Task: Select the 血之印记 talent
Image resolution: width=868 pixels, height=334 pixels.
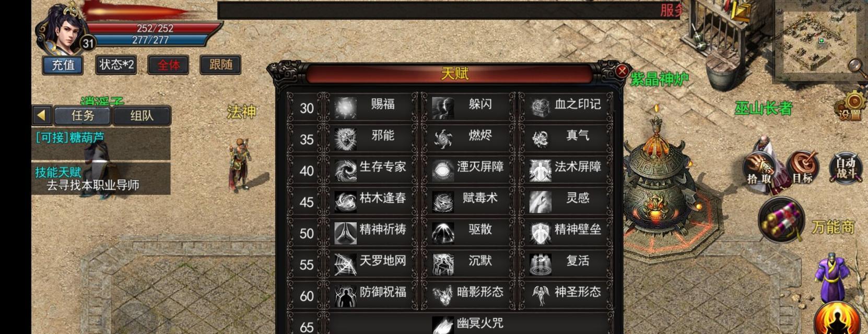Action: tap(566, 107)
